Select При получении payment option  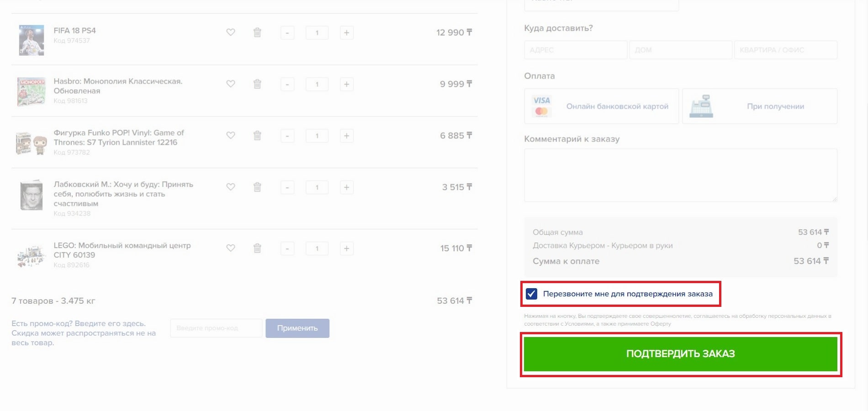(x=760, y=106)
